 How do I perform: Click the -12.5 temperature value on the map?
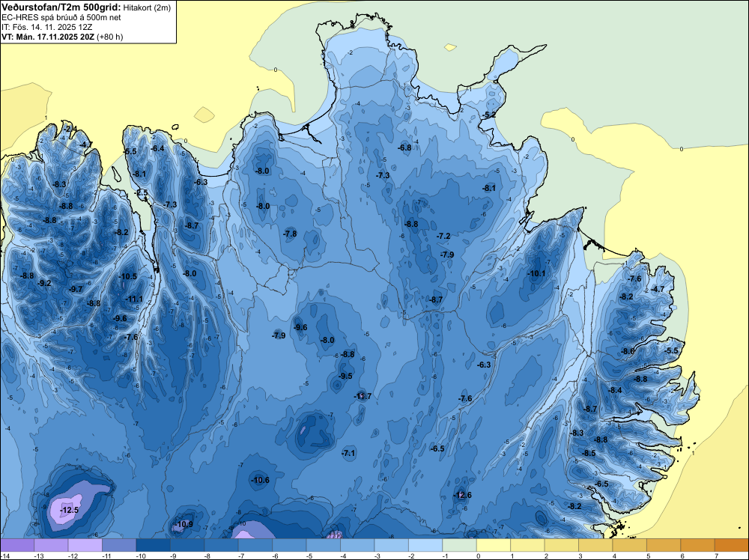coord(69,511)
